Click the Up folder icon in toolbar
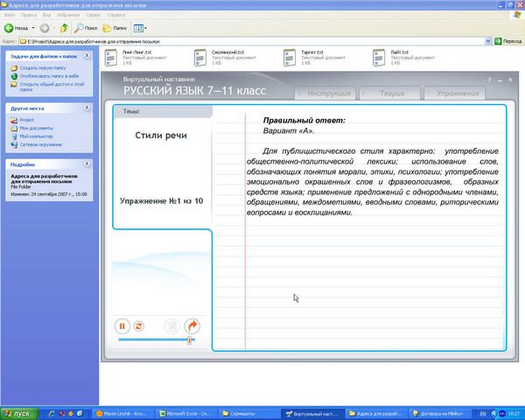Viewport: 525px width, 420px height. pyautogui.click(x=64, y=28)
